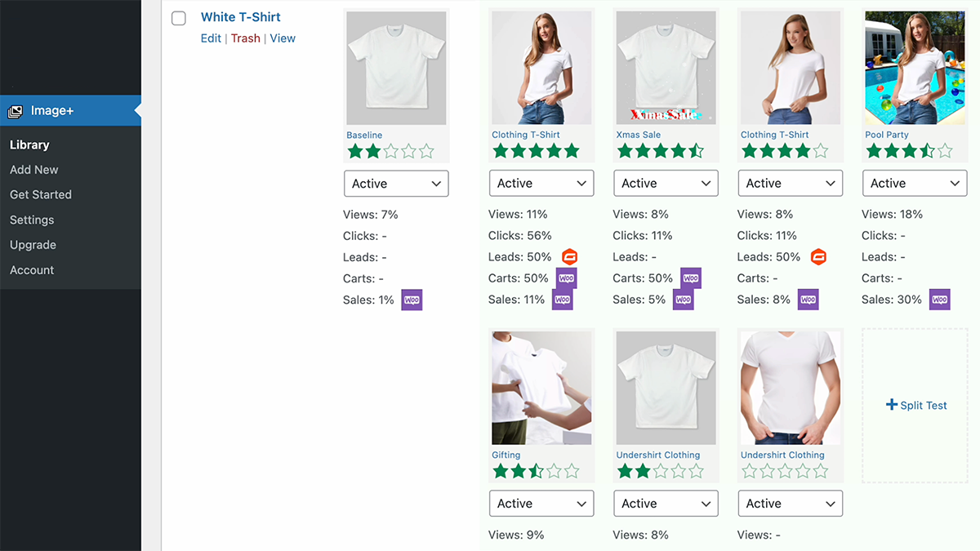This screenshot has width=980, height=551.
Task: Click WooCommerce icon beside Sales 11%
Action: tap(563, 300)
